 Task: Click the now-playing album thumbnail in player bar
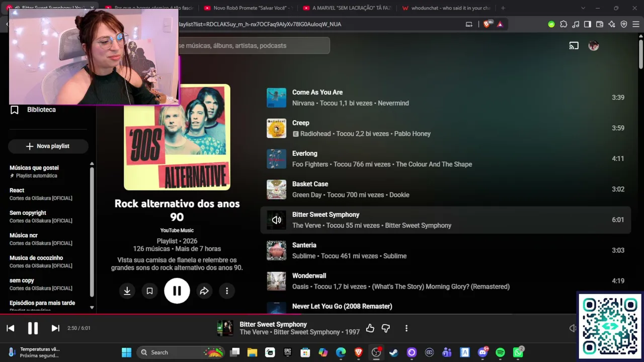(225, 328)
